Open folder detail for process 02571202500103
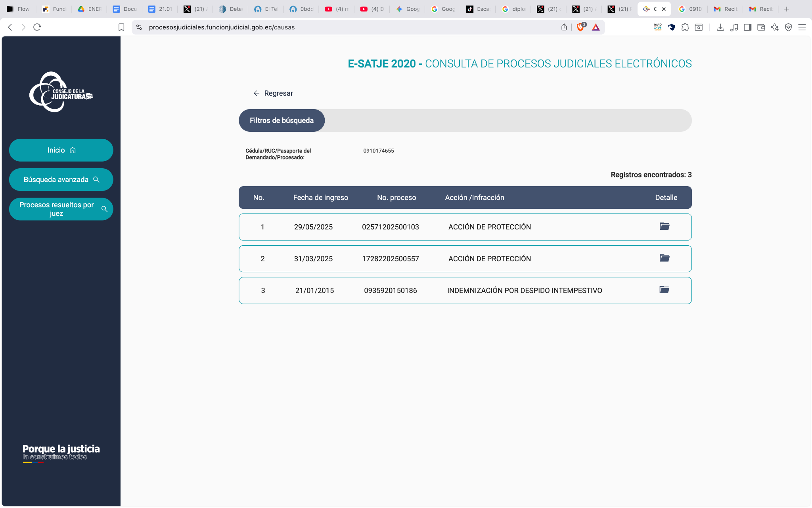This screenshot has height=508, width=812. [665, 226]
